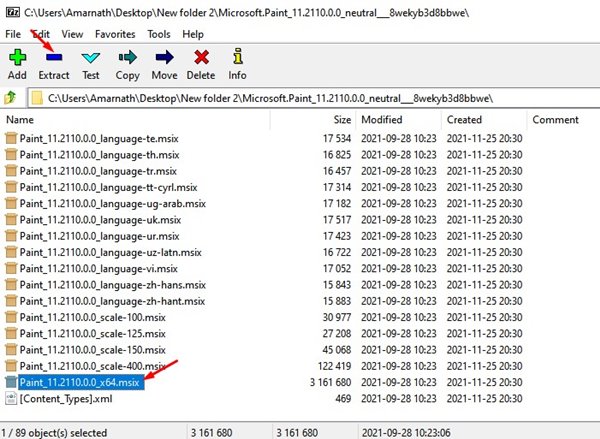Click '1 / 89 object(s) selected' status text

tap(54, 433)
